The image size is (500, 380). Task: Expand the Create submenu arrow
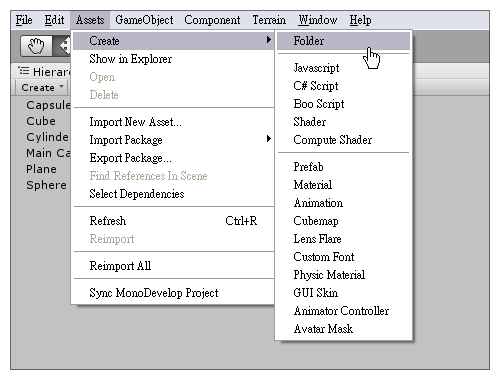(x=269, y=40)
